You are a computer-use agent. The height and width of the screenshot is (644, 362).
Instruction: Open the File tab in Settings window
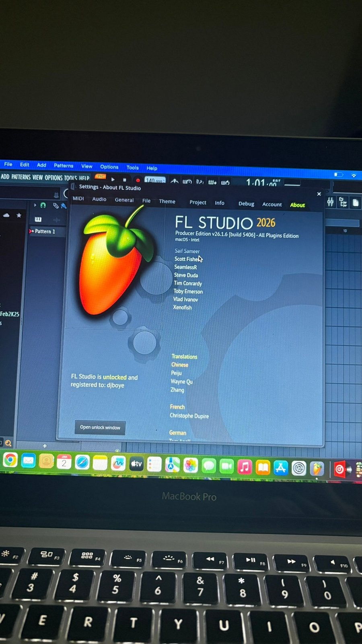pyautogui.click(x=146, y=201)
